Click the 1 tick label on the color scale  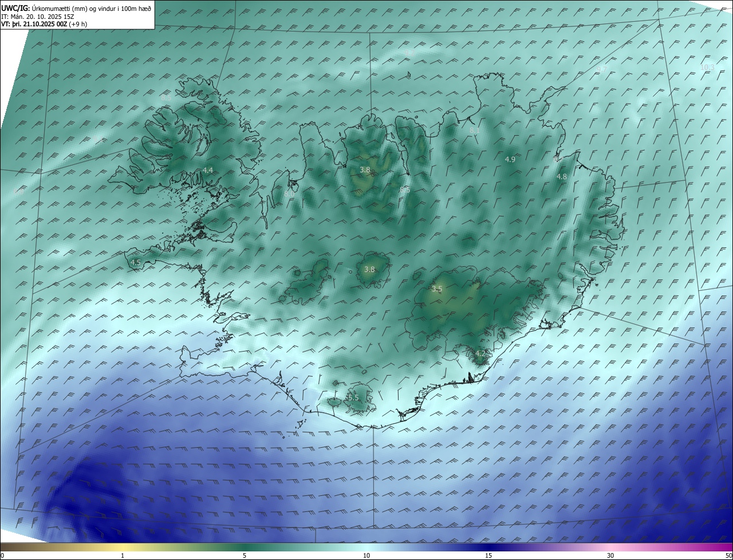click(x=123, y=555)
